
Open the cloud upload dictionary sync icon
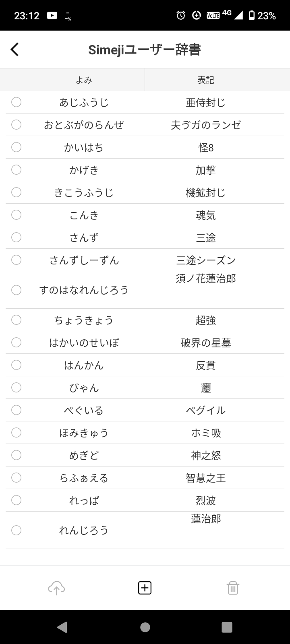point(56,588)
